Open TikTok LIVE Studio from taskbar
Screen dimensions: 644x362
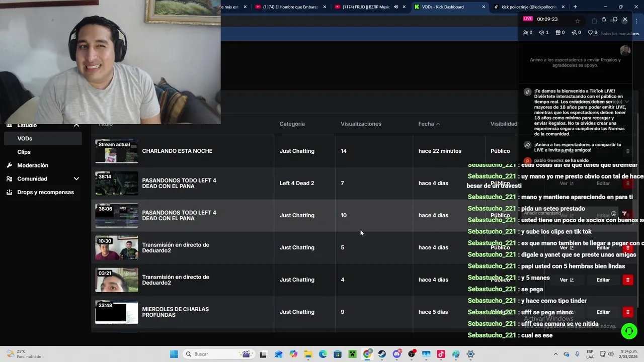441,354
